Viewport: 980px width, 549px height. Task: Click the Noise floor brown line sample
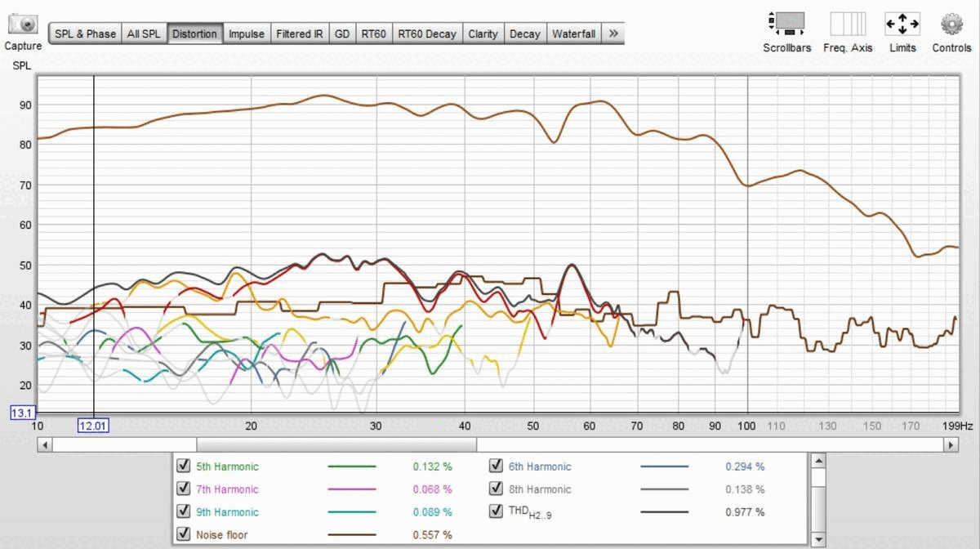pyautogui.click(x=352, y=535)
